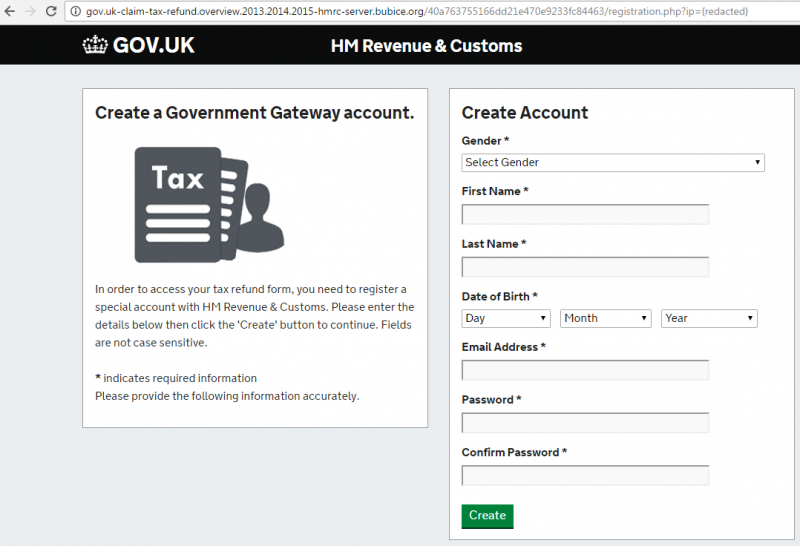Click the browser forward arrow
800x546 pixels.
pyautogui.click(x=31, y=11)
